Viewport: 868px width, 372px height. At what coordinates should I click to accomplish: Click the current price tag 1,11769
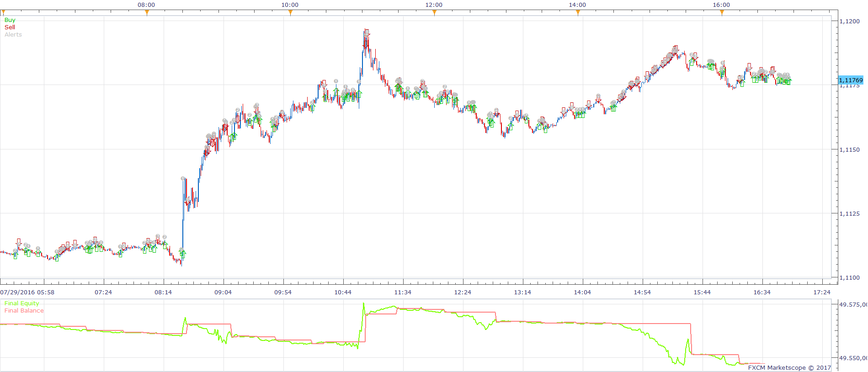pyautogui.click(x=851, y=80)
